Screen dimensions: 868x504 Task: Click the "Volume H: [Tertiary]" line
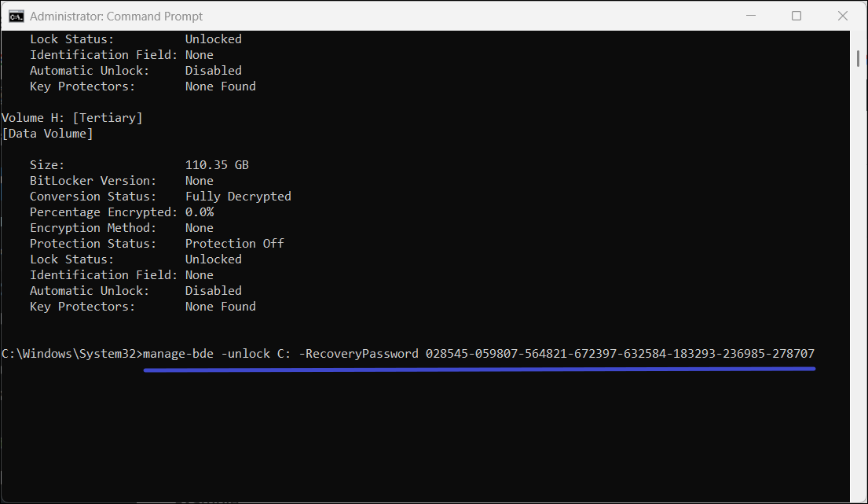pos(72,118)
